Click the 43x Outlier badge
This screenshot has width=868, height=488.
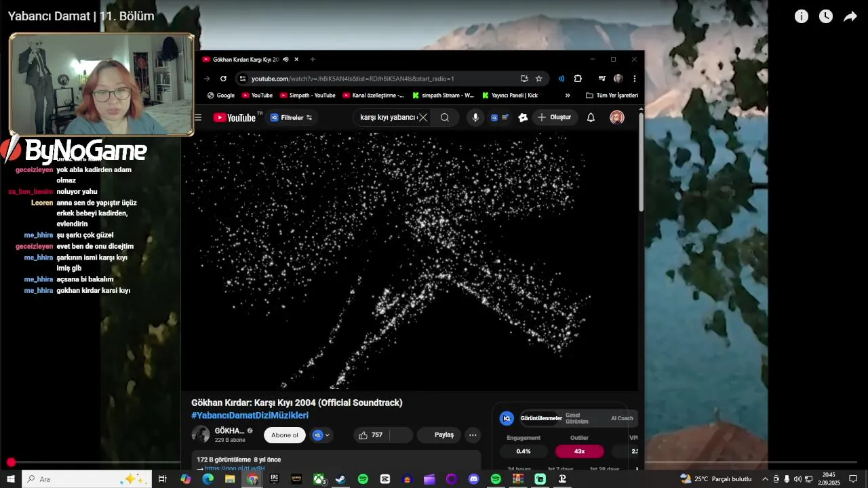[579, 451]
